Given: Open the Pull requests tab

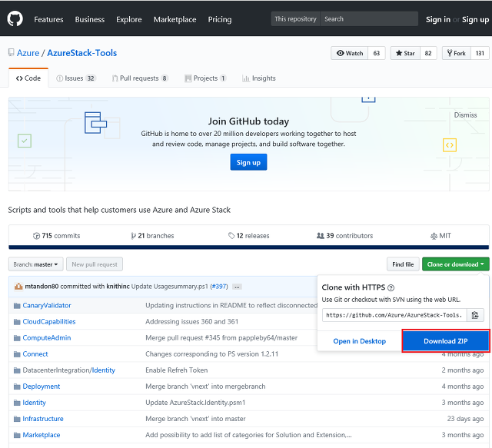Looking at the screenshot, I should point(140,78).
